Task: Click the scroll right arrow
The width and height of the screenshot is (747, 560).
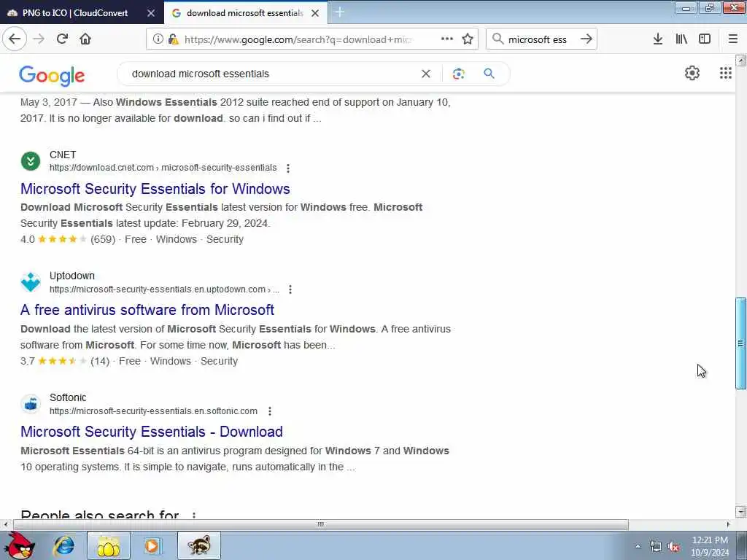Action: (x=728, y=524)
